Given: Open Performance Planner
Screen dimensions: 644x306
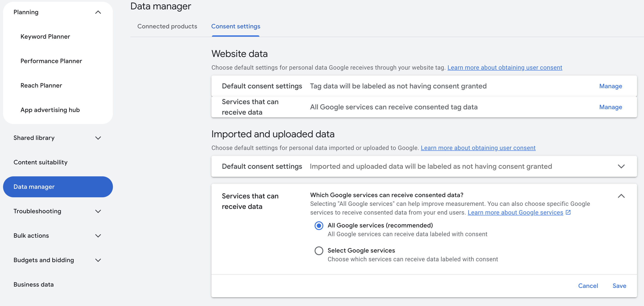Looking at the screenshot, I should click(x=51, y=61).
